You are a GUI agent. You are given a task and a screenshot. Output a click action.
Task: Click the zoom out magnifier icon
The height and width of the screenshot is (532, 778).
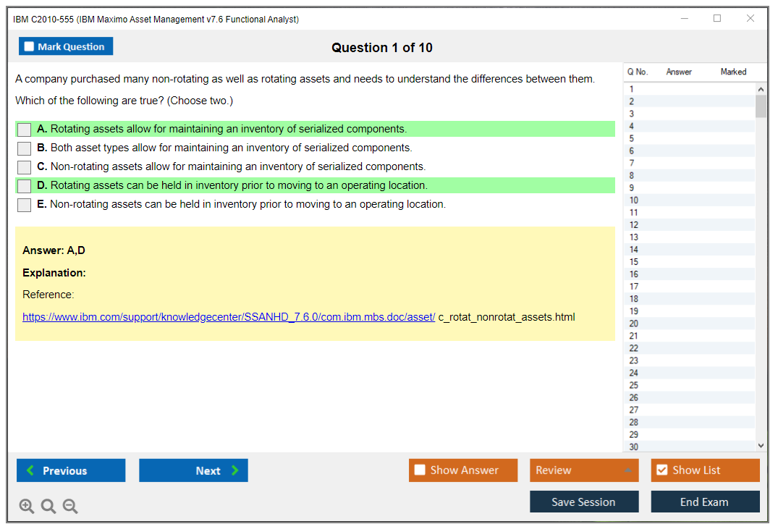(70, 507)
